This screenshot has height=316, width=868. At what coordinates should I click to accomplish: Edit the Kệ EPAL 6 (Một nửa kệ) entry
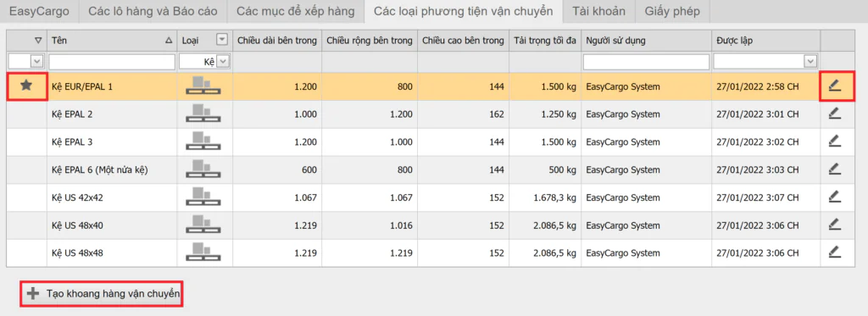tap(835, 169)
